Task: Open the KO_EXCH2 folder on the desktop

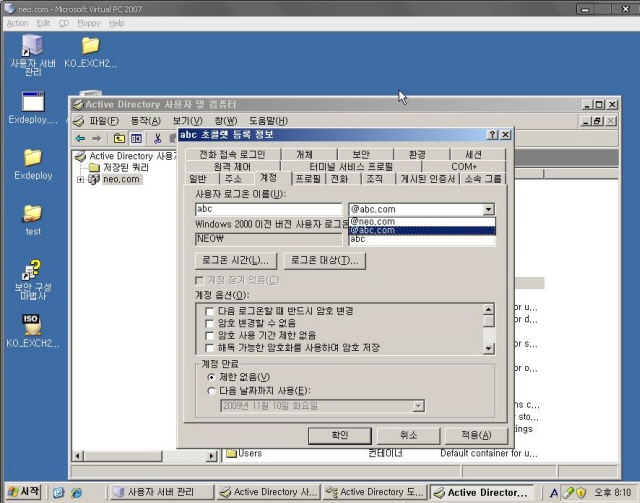Action: pos(90,52)
